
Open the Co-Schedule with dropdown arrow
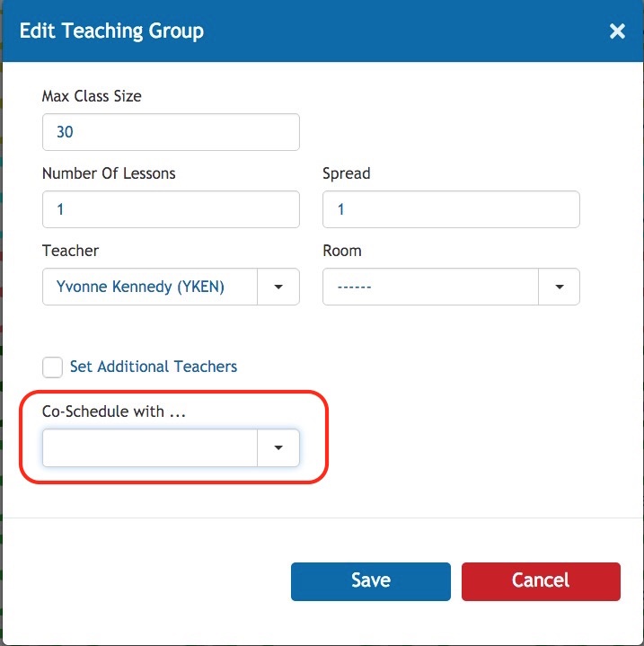pyautogui.click(x=278, y=447)
